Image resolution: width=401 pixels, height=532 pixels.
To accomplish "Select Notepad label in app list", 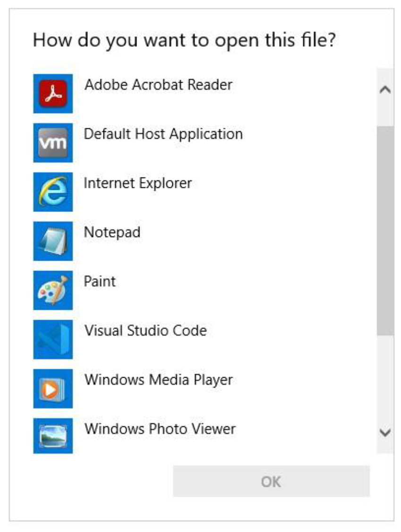I will [x=112, y=232].
